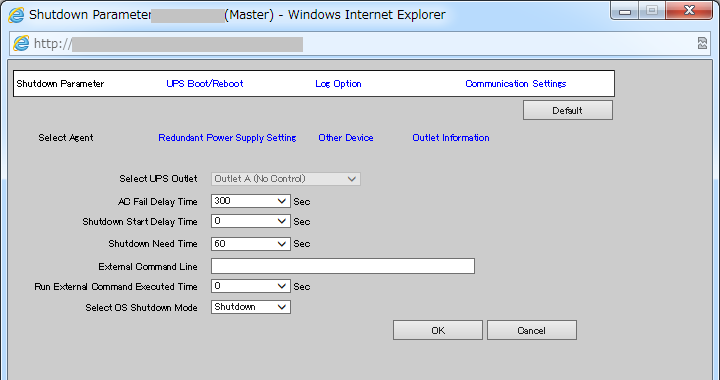Select the Shutdown Parameter tab
720x380 pixels.
click(60, 84)
